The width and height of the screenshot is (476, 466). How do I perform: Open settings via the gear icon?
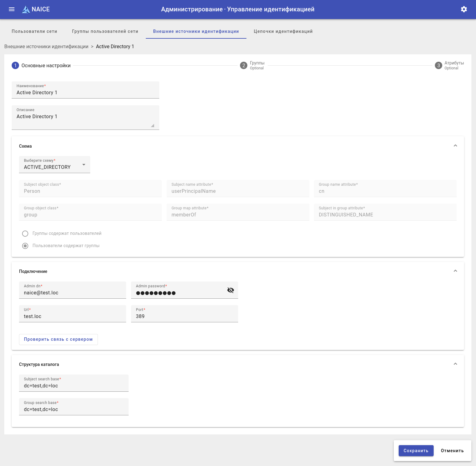coord(464,9)
